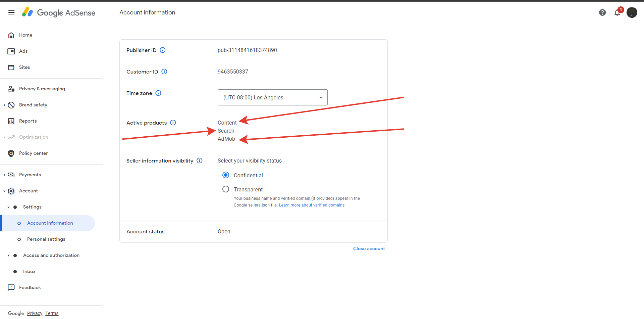Image resolution: width=644 pixels, height=319 pixels.
Task: Click the Ads sidebar icon
Action: 11,51
